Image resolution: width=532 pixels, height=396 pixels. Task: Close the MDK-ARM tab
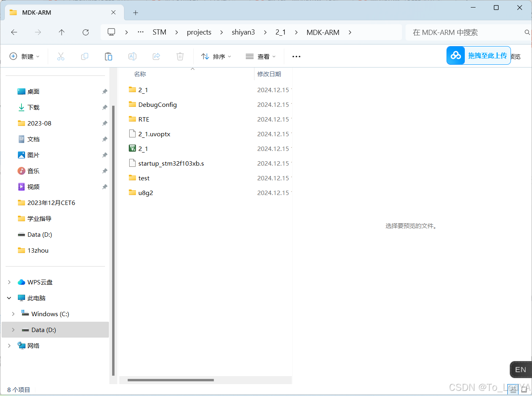pyautogui.click(x=113, y=12)
